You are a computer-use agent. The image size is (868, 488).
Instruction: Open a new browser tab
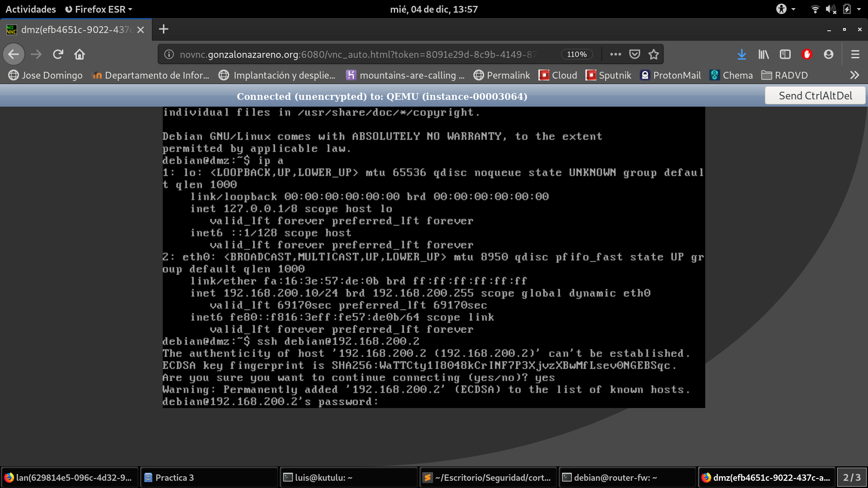[164, 29]
